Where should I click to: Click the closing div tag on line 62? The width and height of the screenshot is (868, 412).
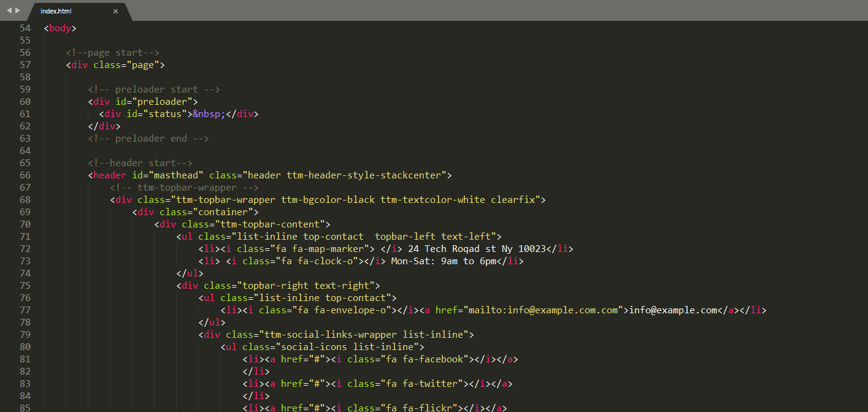[x=104, y=126]
